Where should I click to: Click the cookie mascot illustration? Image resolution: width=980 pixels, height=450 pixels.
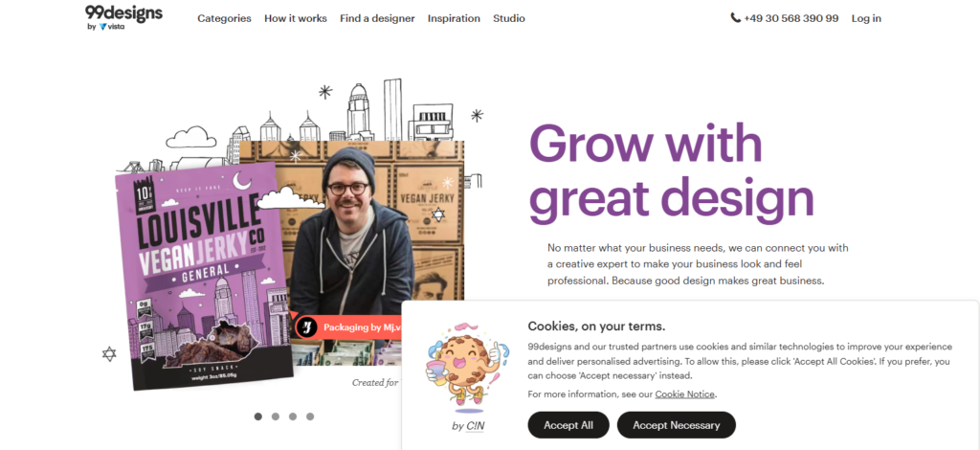coord(467,367)
